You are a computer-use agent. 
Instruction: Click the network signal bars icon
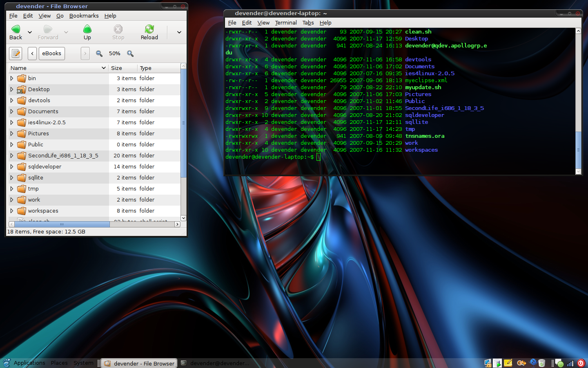point(570,363)
